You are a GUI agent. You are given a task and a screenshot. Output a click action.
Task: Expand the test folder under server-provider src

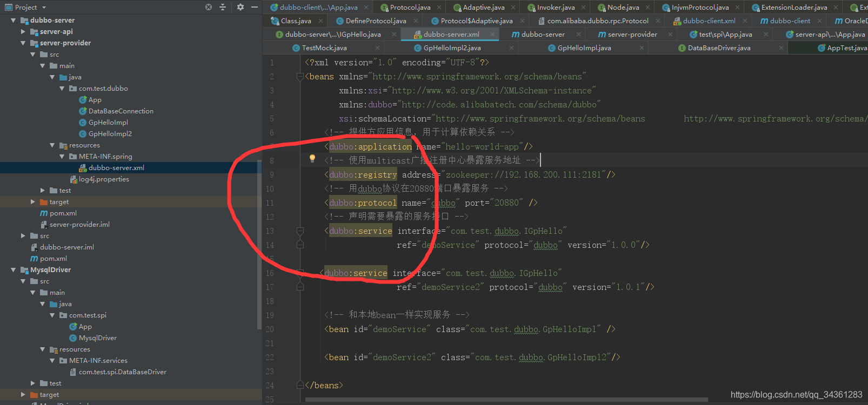click(42, 191)
